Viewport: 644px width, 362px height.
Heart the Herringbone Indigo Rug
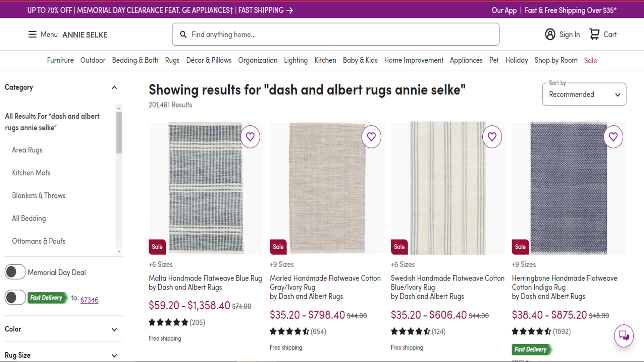(x=613, y=137)
